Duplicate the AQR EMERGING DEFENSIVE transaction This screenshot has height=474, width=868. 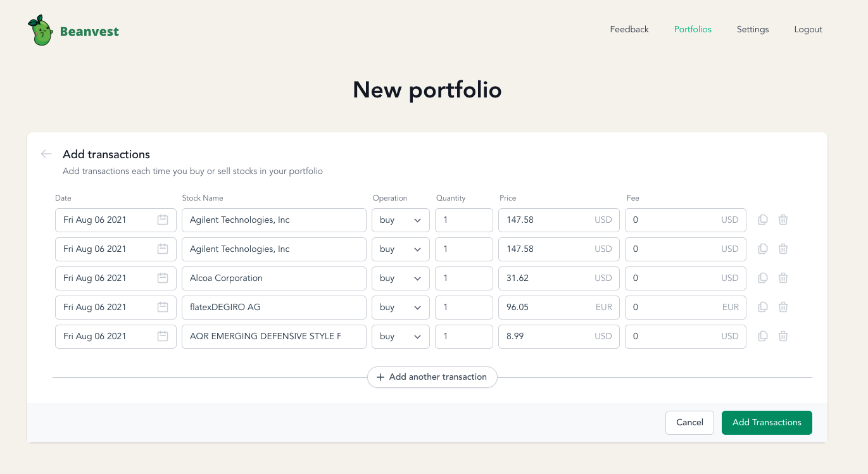(762, 336)
